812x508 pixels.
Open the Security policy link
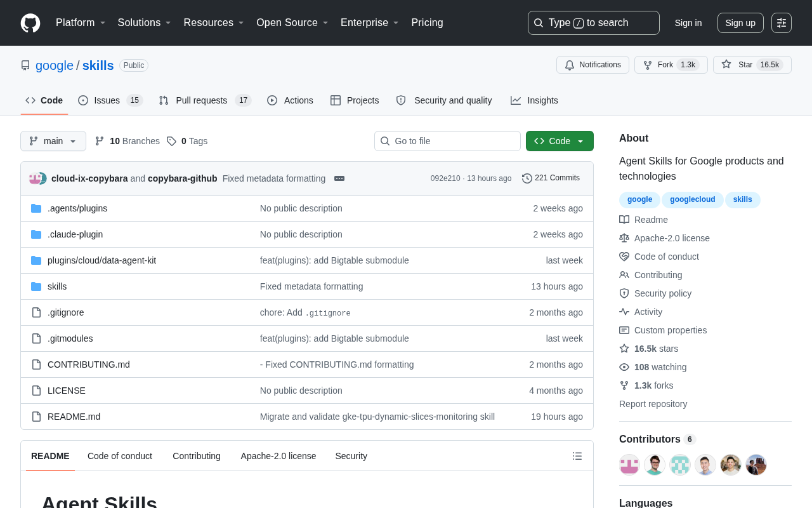[x=655, y=293]
